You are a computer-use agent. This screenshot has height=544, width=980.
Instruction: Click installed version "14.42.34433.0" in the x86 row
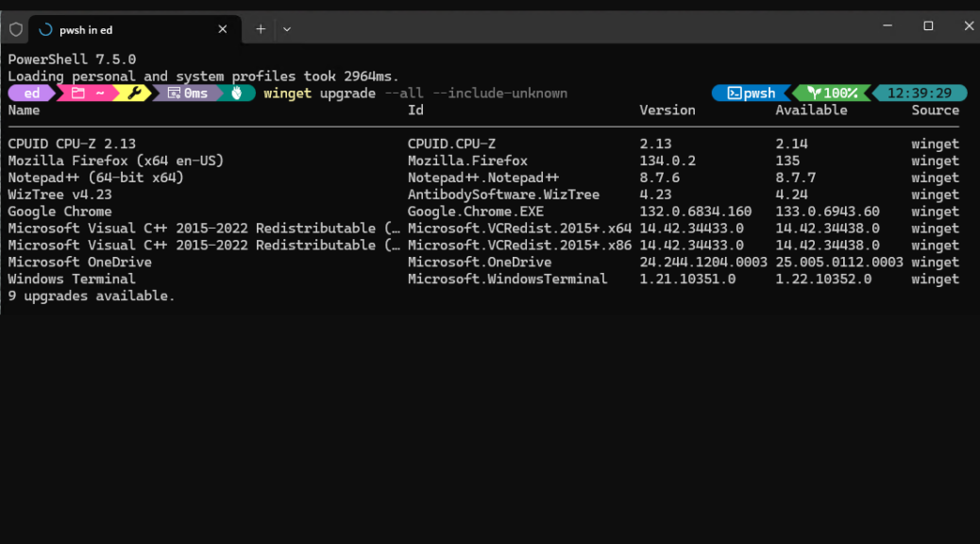click(691, 246)
